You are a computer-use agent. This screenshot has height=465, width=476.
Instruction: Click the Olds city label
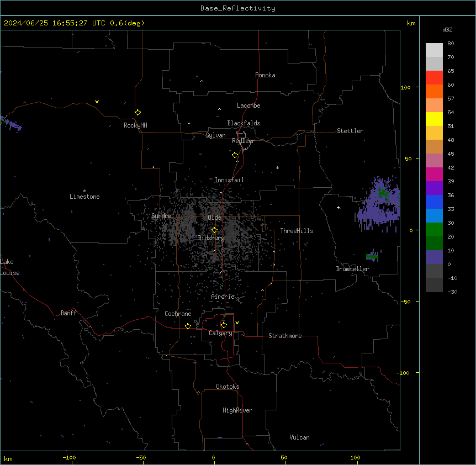click(x=214, y=218)
